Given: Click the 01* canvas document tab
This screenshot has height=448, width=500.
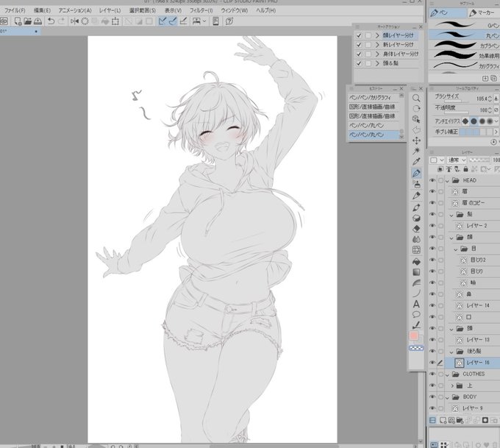Looking at the screenshot, I should pos(20,32).
